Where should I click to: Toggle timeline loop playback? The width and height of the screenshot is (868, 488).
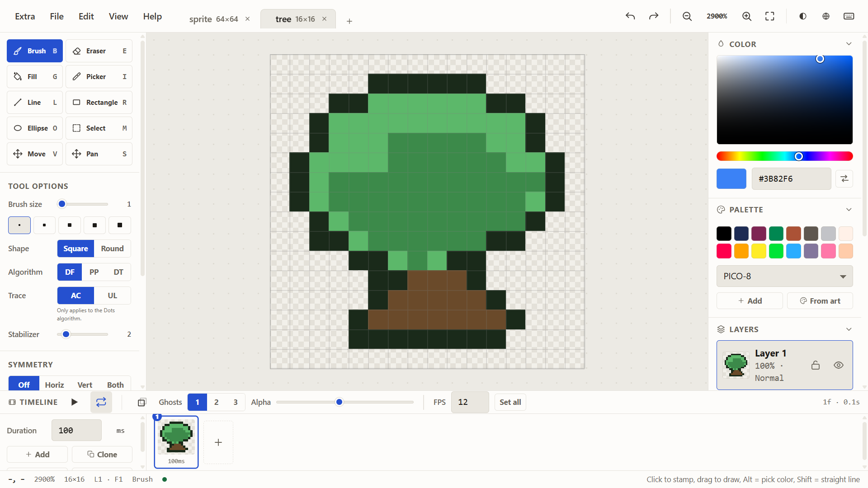click(x=101, y=402)
